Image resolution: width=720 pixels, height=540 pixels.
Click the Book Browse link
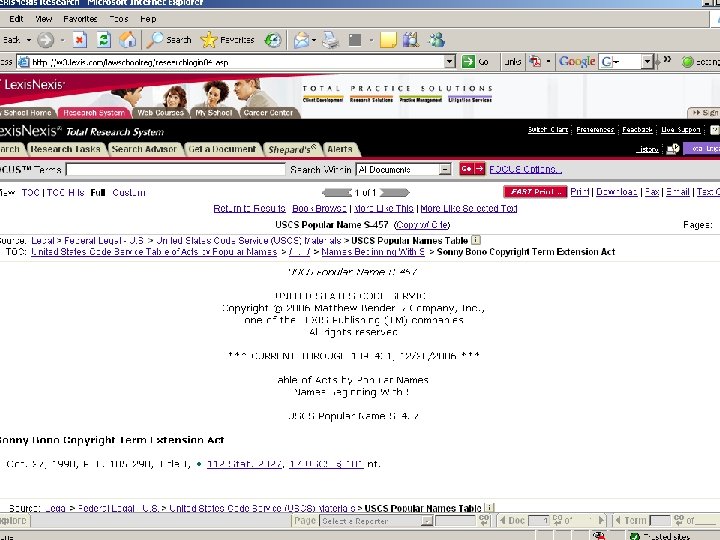(x=319, y=208)
